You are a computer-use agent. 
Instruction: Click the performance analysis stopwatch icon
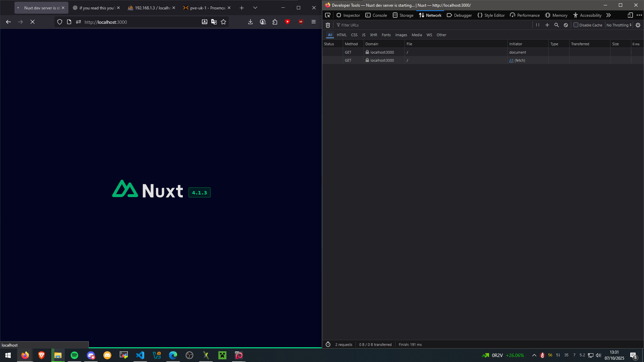pos(328,345)
